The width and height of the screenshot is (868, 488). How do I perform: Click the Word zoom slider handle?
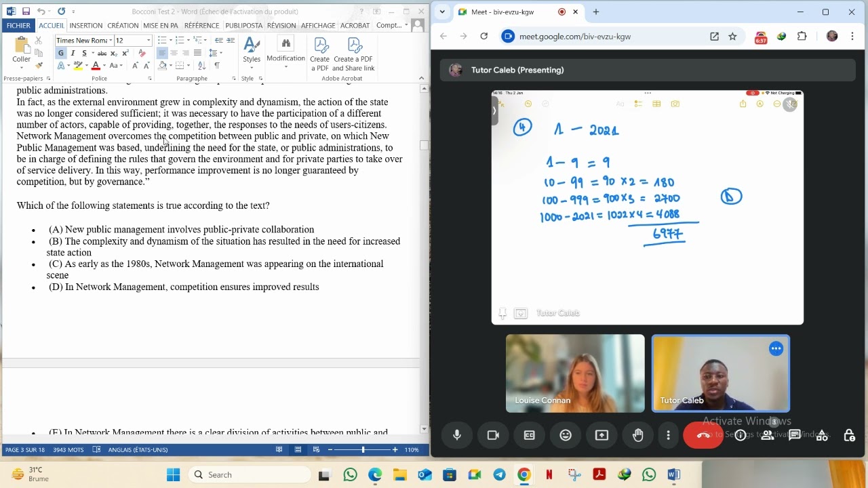(363, 450)
